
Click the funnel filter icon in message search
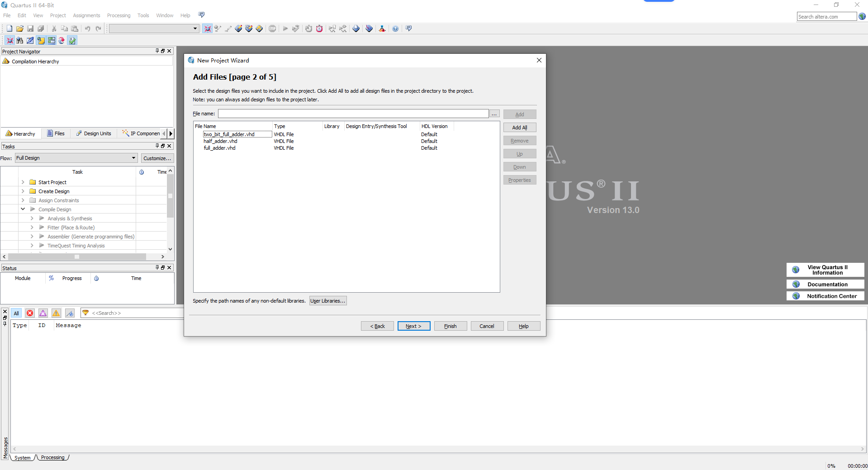point(85,313)
